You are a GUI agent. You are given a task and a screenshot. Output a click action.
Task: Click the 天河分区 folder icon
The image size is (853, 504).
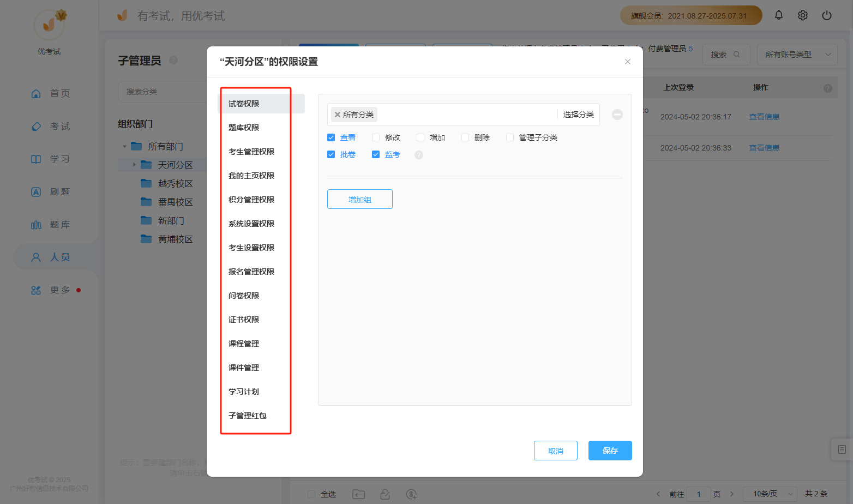pyautogui.click(x=146, y=165)
